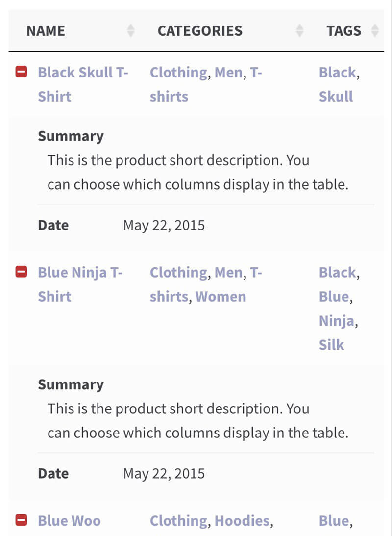Collapse the Blue Ninja T-Shirt row details

(21, 272)
